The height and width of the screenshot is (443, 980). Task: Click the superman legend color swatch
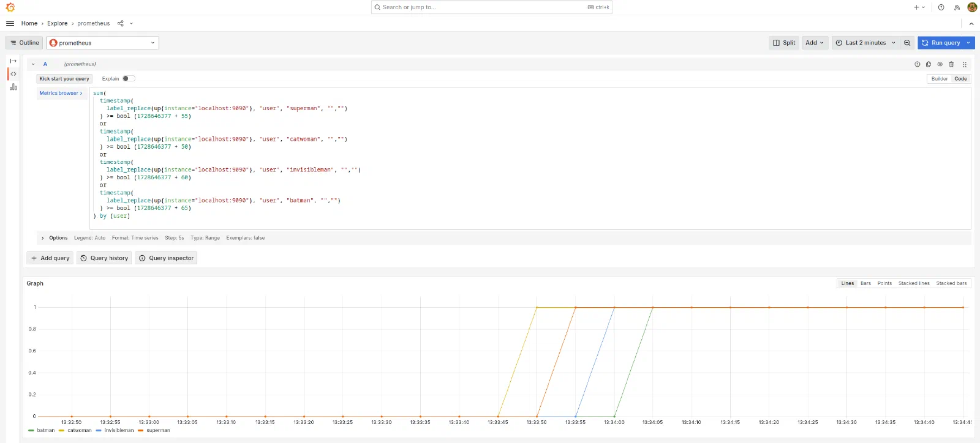141,431
